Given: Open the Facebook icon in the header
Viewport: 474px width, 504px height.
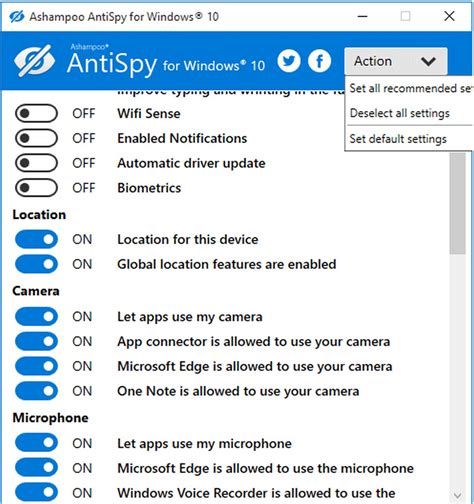Looking at the screenshot, I should 319,61.
